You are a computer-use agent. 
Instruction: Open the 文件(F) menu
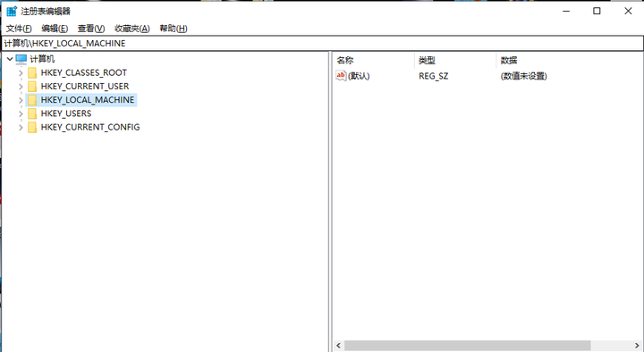pyautogui.click(x=19, y=29)
